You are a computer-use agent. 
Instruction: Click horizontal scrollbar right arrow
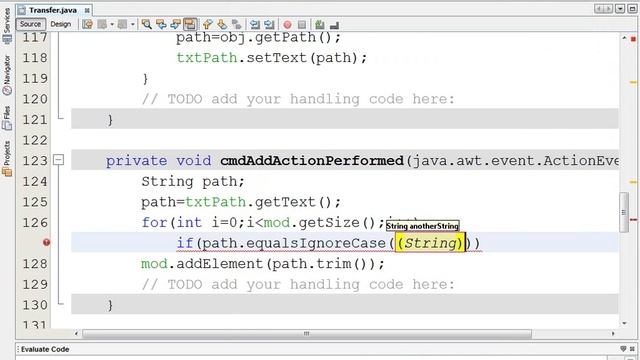tap(613, 333)
